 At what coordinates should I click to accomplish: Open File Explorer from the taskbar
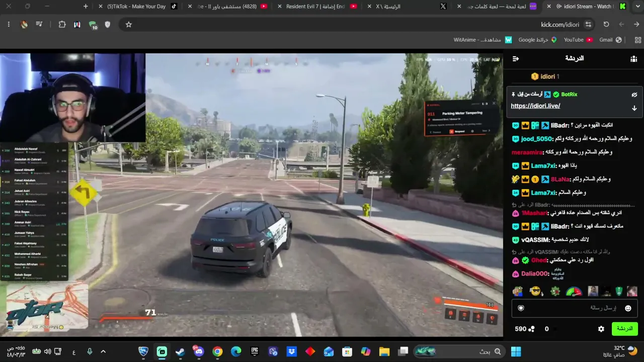click(x=384, y=351)
